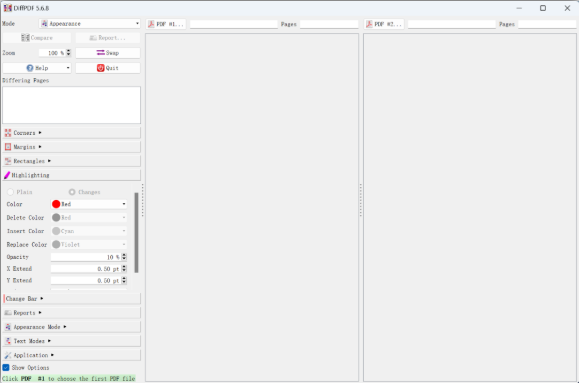This screenshot has height=383, width=579.
Task: Click the PDF #1 file chooser icon
Action: pos(151,24)
